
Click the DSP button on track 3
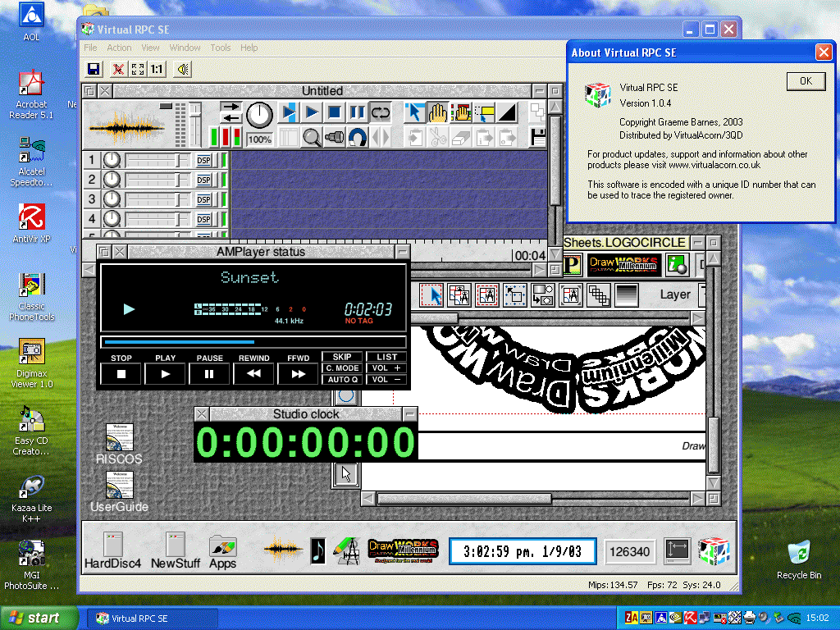203,200
